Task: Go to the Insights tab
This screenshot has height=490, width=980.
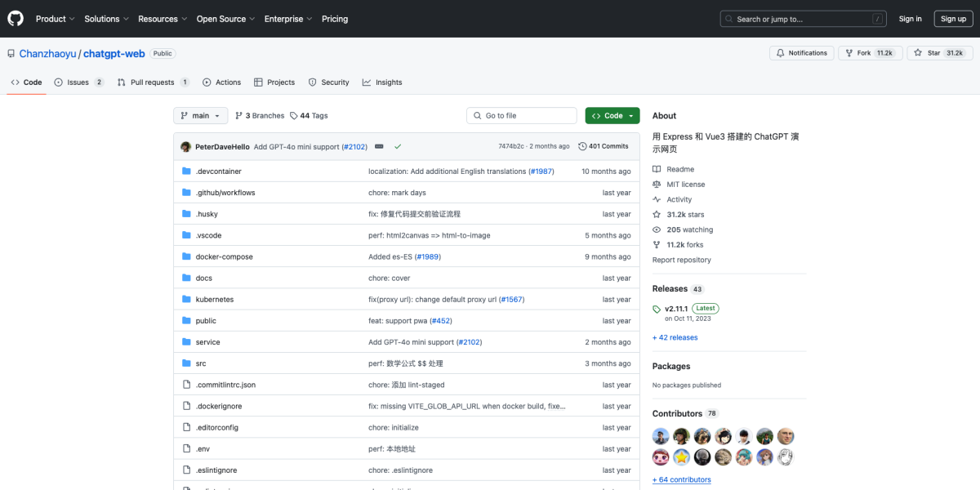Action: click(382, 82)
